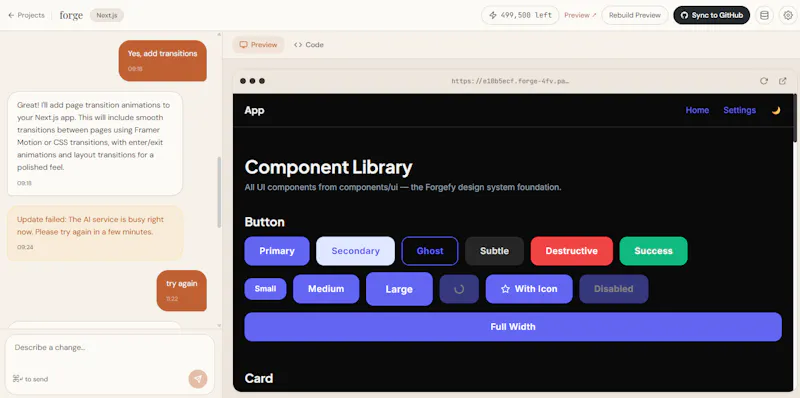Image resolution: width=800 pixels, height=398 pixels.
Task: Click the forge project name
Action: click(x=71, y=15)
